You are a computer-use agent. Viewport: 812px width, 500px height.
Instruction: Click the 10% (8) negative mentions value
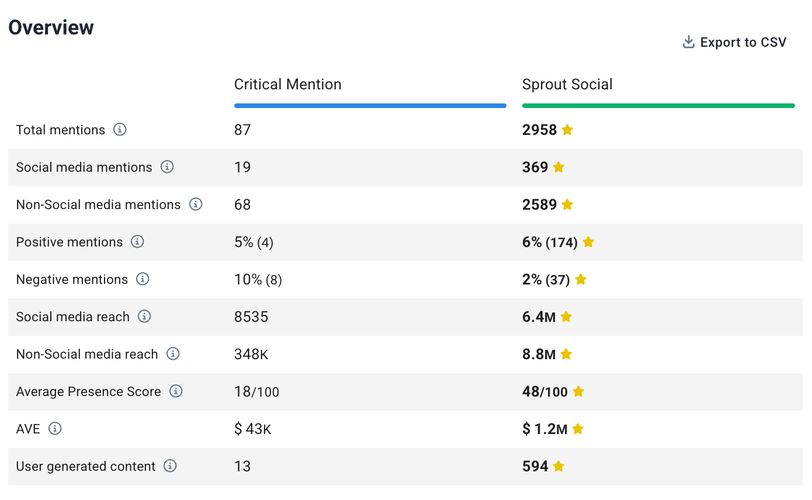click(258, 280)
